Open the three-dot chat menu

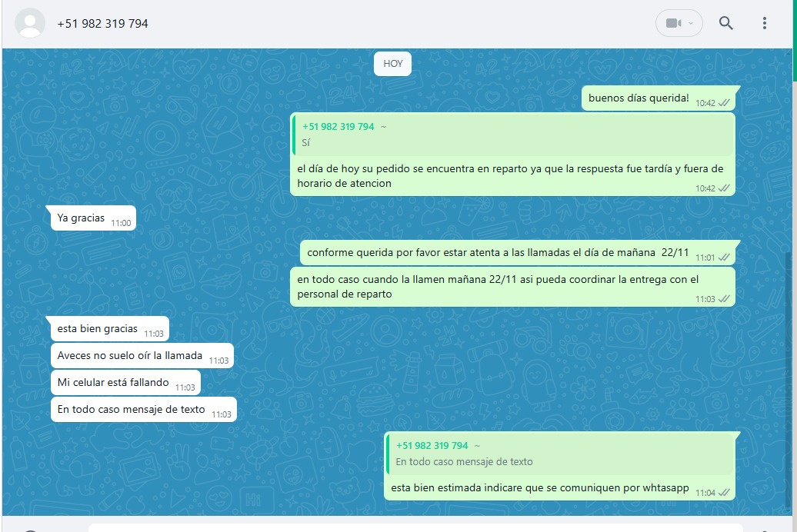(764, 23)
